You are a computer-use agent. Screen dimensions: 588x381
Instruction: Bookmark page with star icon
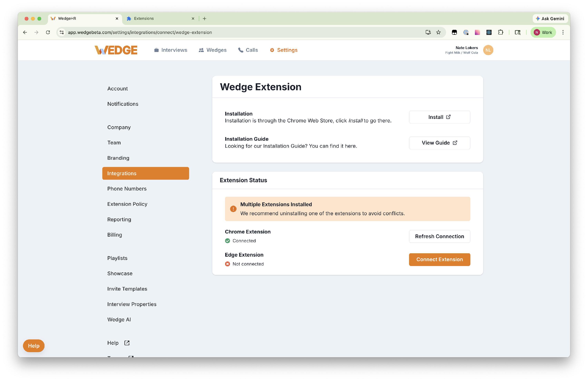pos(438,32)
